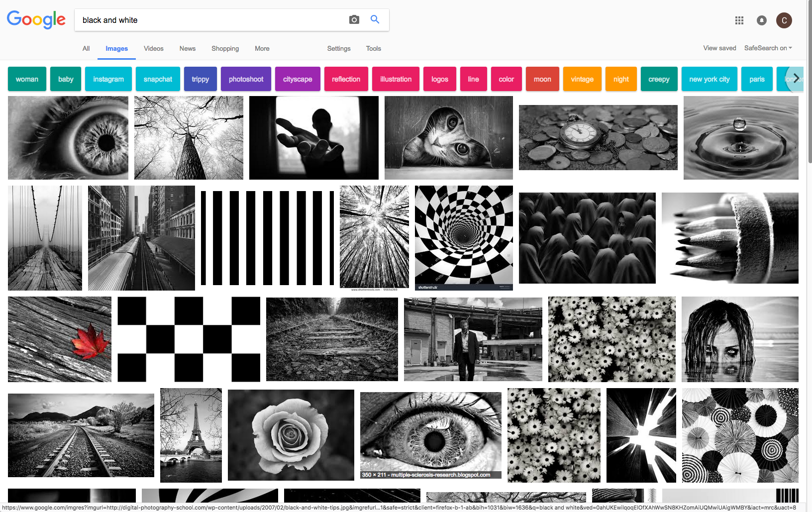Switch to the News tab
This screenshot has height=512, width=812.
point(188,49)
